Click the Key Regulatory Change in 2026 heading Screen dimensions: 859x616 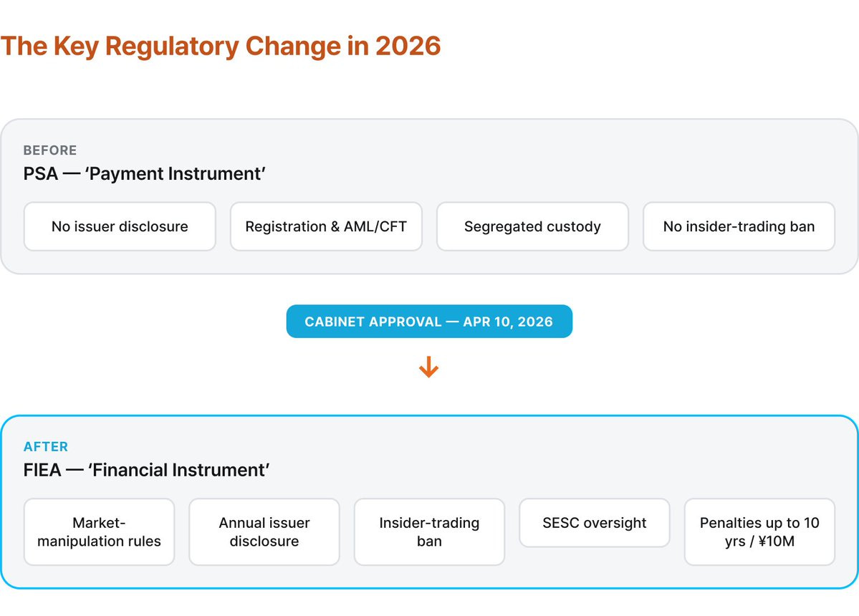221,47
